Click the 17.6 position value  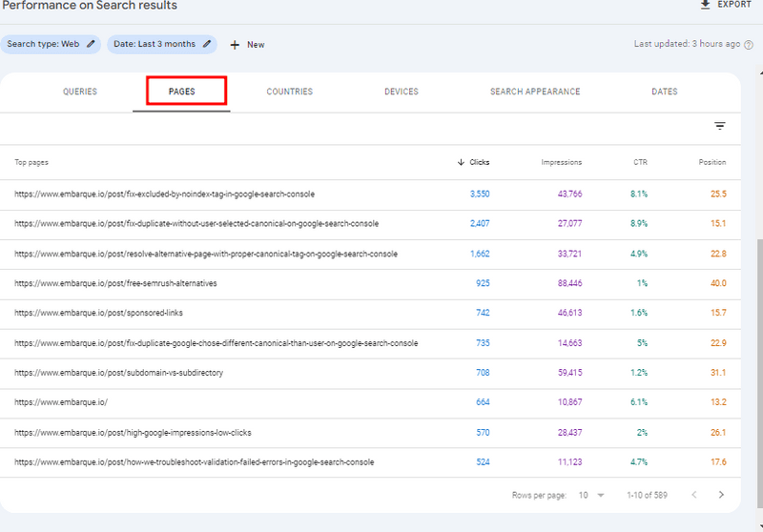(x=718, y=462)
